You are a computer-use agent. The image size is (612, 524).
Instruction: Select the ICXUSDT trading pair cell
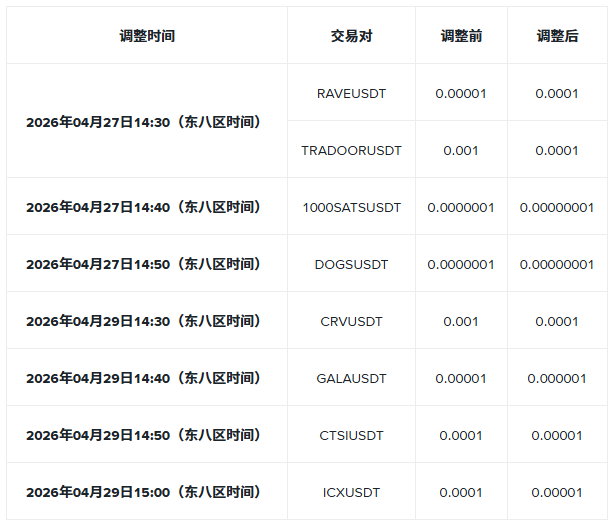tap(351, 492)
